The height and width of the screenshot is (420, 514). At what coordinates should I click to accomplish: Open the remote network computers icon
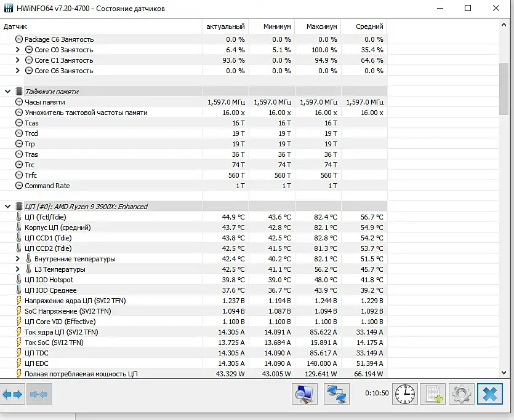point(336,394)
